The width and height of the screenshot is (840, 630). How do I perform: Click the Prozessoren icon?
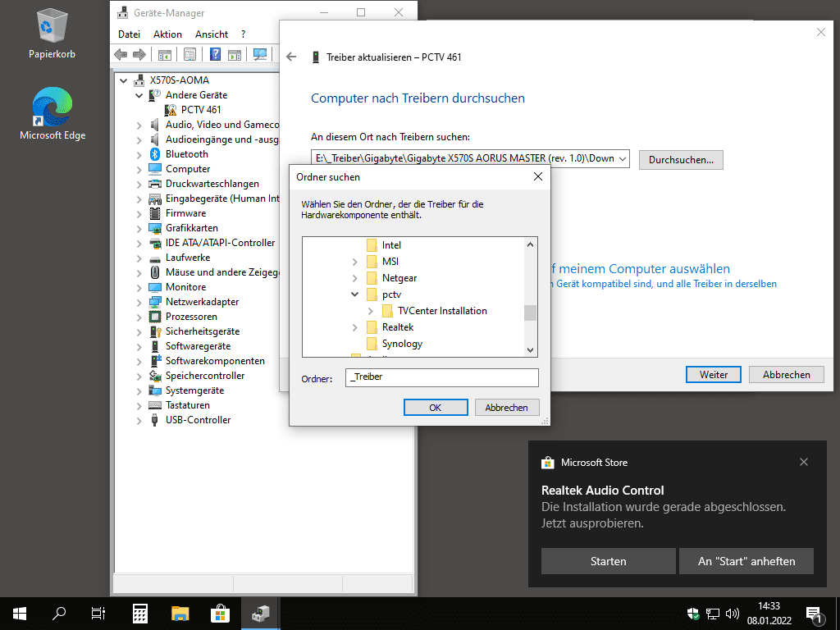(x=155, y=317)
